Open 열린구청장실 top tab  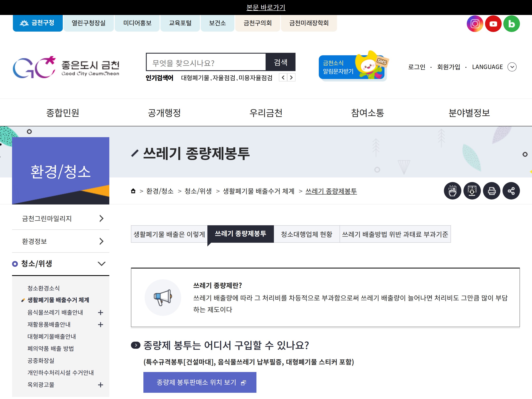point(89,23)
